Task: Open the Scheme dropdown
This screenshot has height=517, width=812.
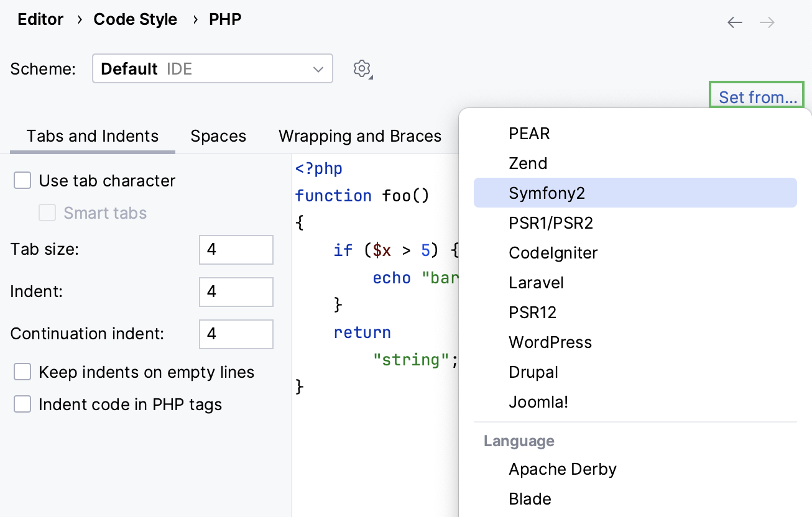Action: point(211,69)
